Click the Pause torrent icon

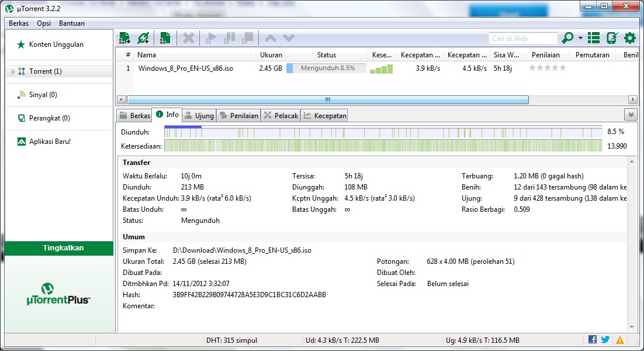(x=229, y=38)
